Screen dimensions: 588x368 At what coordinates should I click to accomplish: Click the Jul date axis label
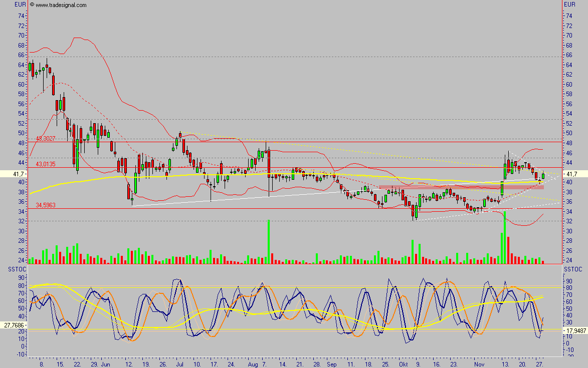(179, 365)
